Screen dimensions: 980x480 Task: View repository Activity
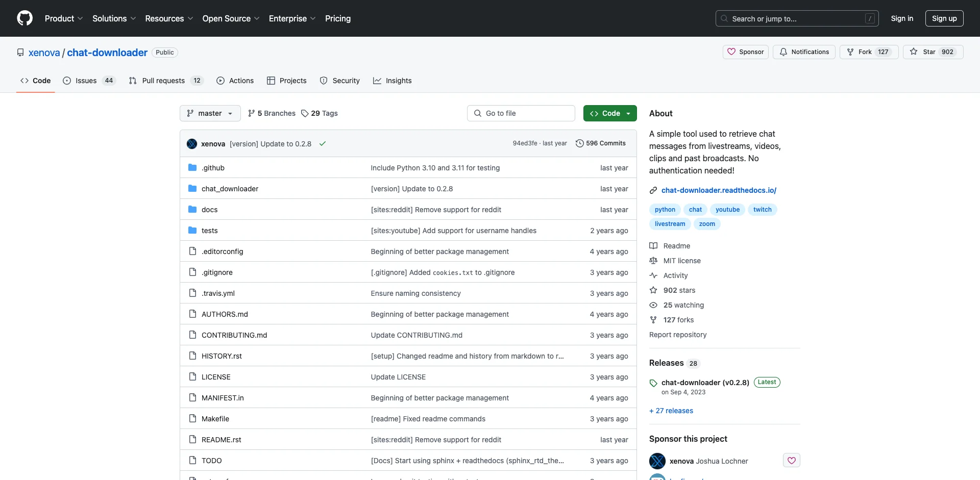tap(669, 275)
